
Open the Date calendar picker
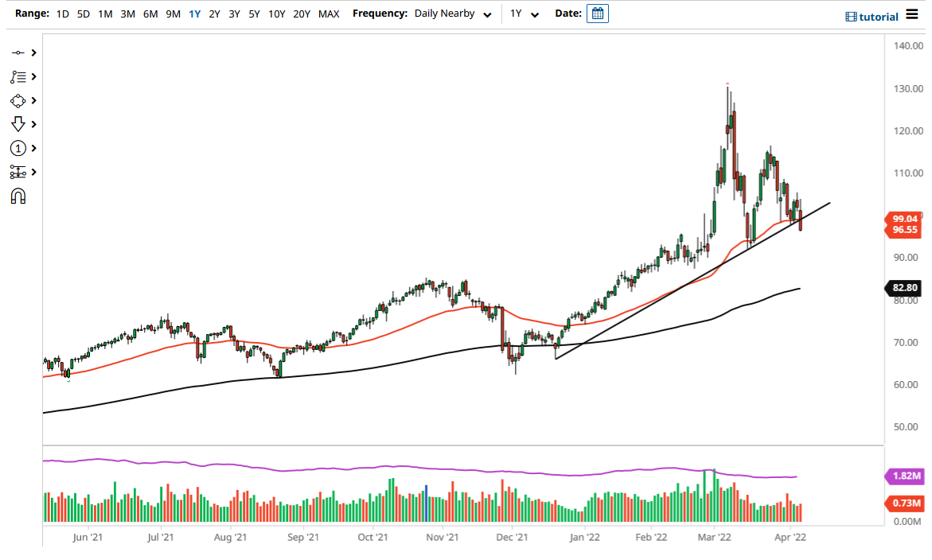point(598,13)
